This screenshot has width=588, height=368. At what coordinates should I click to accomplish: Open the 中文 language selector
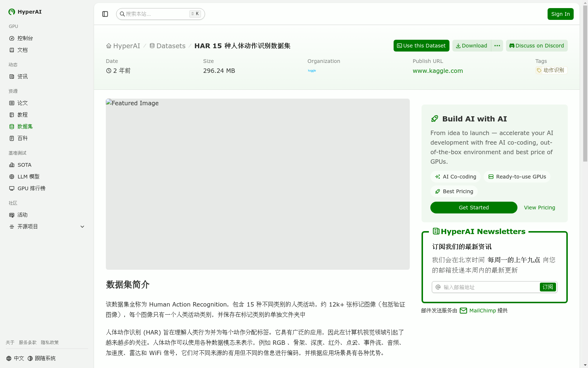(x=15, y=358)
